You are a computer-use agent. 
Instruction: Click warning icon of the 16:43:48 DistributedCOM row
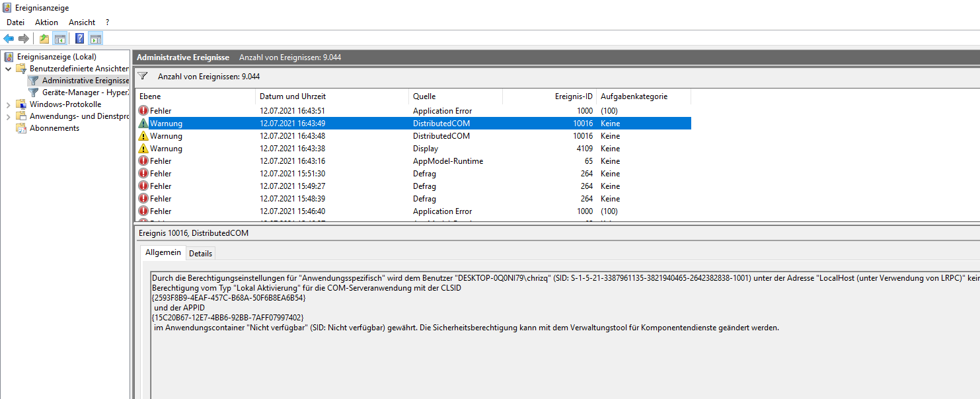pyautogui.click(x=143, y=136)
